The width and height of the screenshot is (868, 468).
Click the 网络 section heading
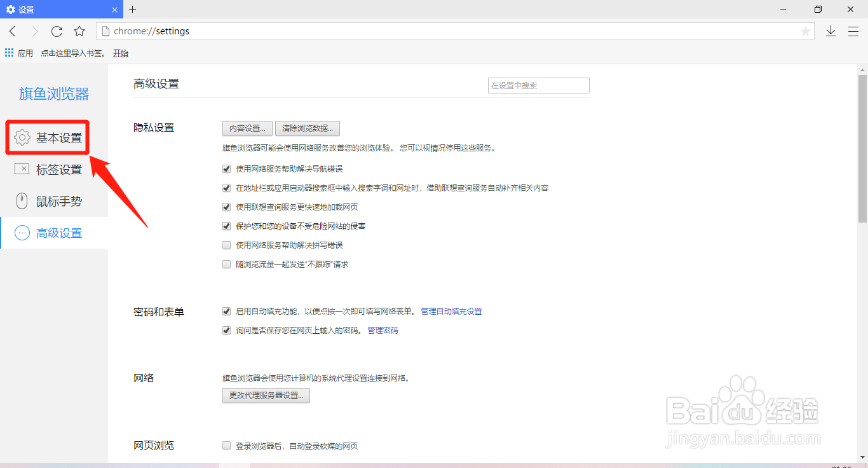tap(144, 378)
